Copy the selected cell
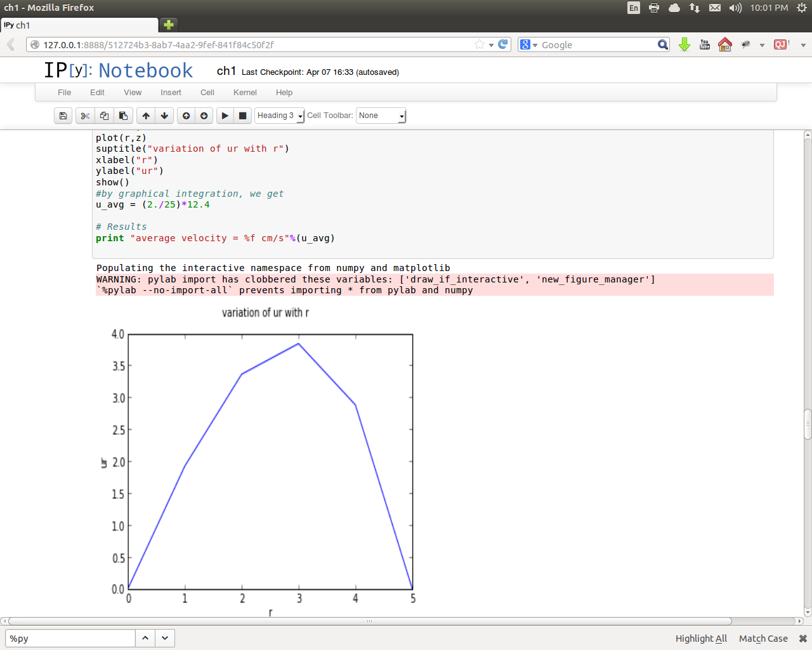Screen dimensions: 812x650 click(x=104, y=116)
